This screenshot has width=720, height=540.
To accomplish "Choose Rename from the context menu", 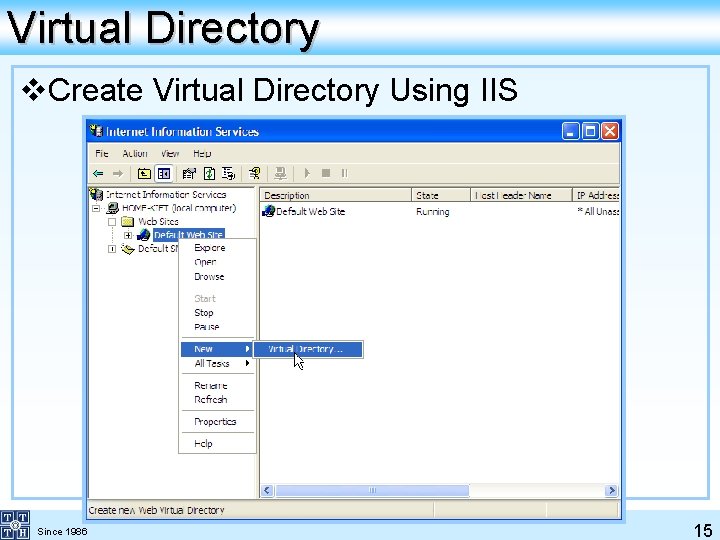I will [x=211, y=385].
